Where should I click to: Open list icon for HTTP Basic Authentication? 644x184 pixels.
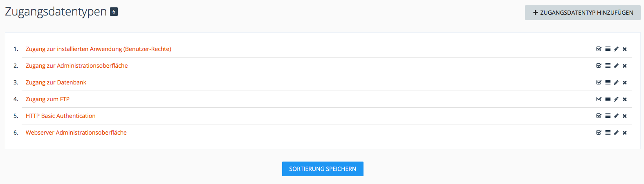pos(608,116)
